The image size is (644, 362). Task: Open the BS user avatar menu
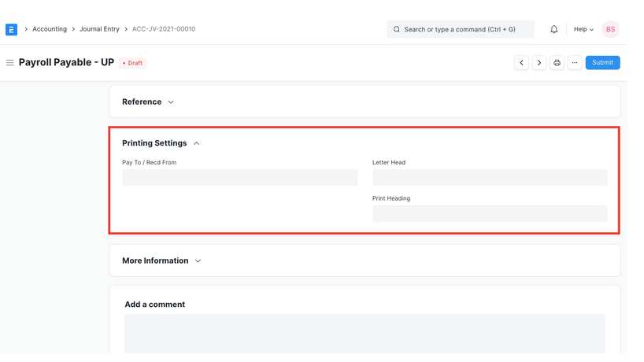[x=610, y=29]
